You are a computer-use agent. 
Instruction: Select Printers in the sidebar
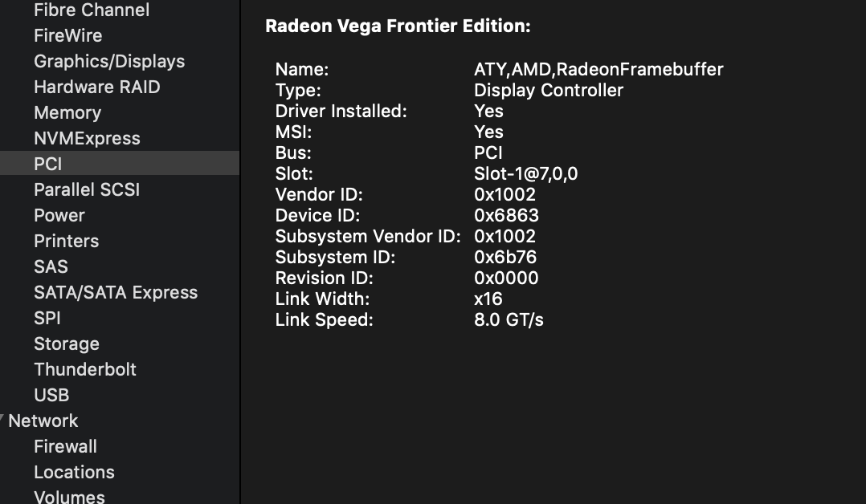(66, 242)
